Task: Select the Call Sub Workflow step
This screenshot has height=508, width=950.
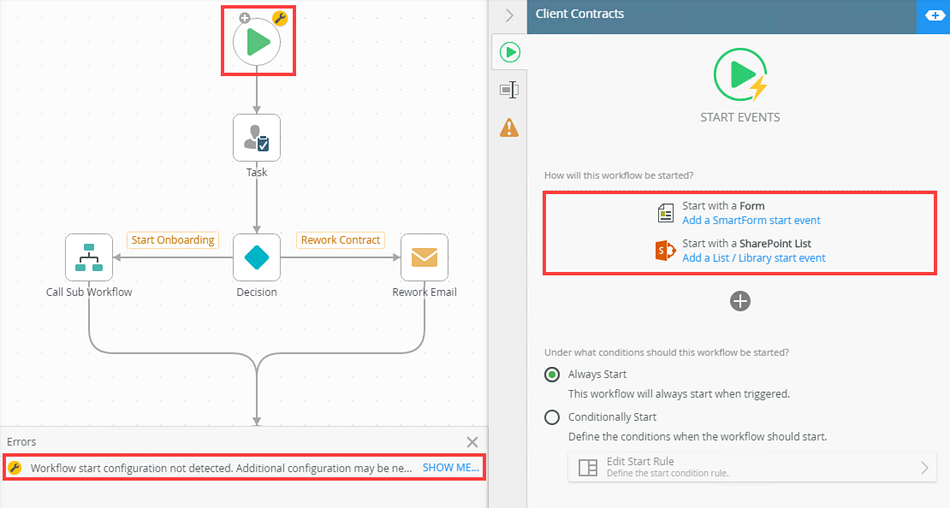Action: click(x=89, y=258)
